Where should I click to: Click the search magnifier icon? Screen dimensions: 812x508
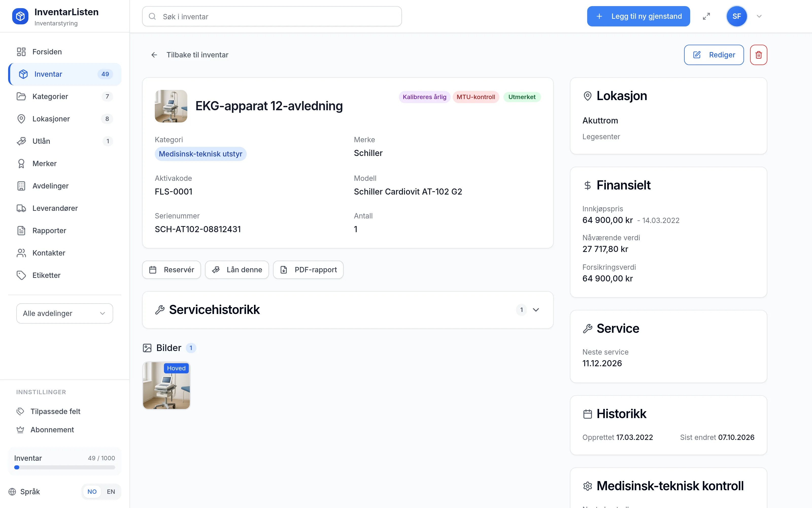[x=152, y=17]
